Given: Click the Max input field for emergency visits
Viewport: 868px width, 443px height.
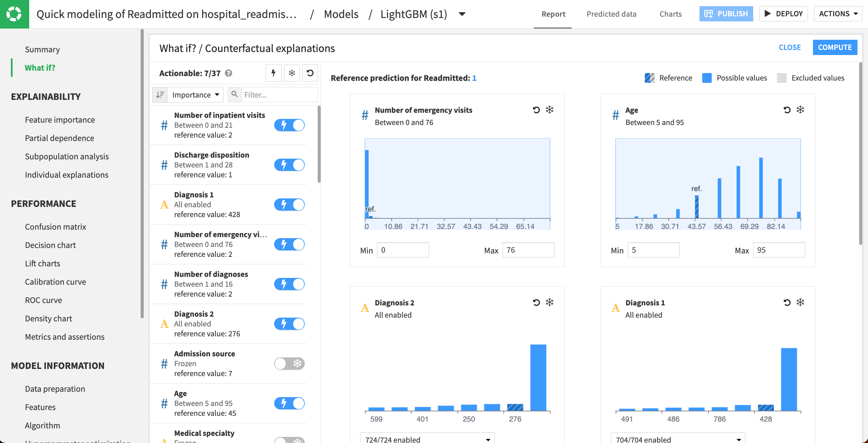Looking at the screenshot, I should pos(528,250).
